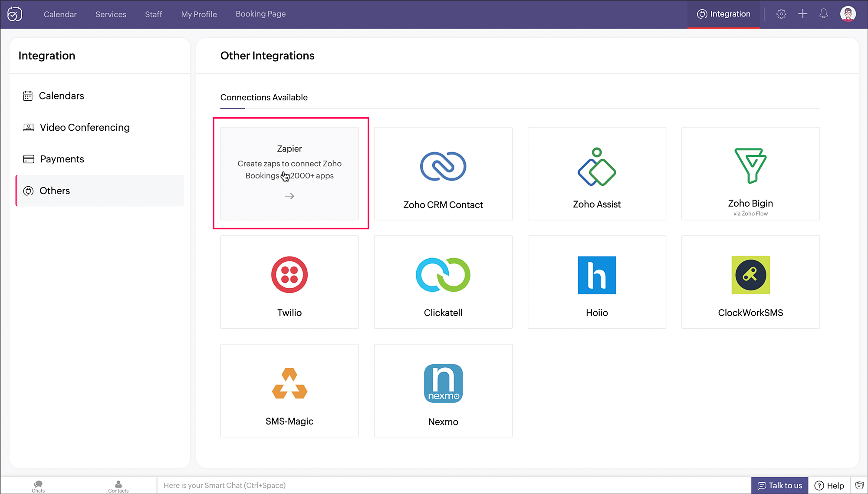The width and height of the screenshot is (868, 494).
Task: Open the user profile avatar
Action: coord(848,14)
